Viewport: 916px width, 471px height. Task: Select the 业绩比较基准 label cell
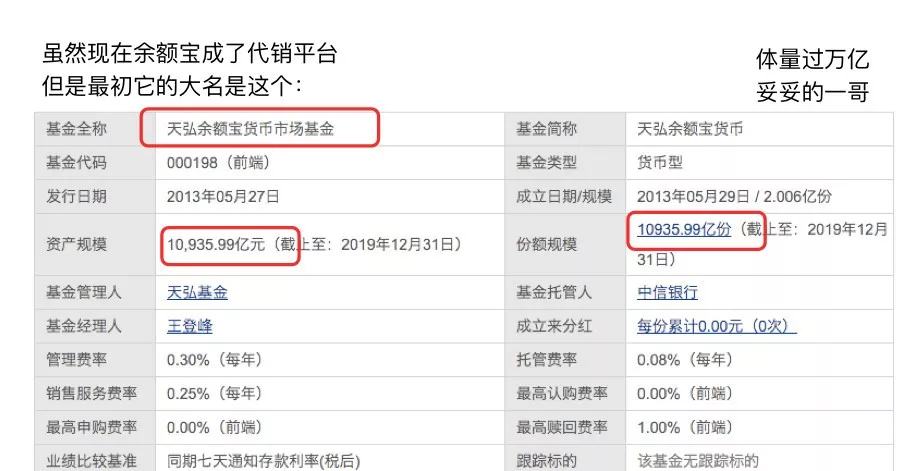click(95, 458)
